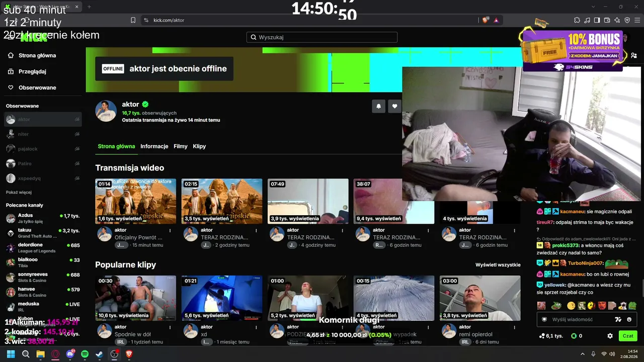Toggle the browser sidebar panel icon
The height and width of the screenshot is (362, 644).
click(597, 20)
